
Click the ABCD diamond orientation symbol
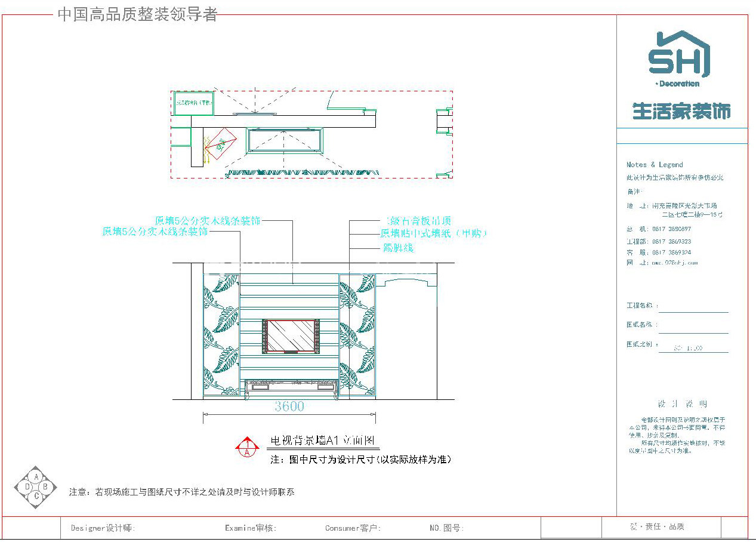(x=36, y=486)
